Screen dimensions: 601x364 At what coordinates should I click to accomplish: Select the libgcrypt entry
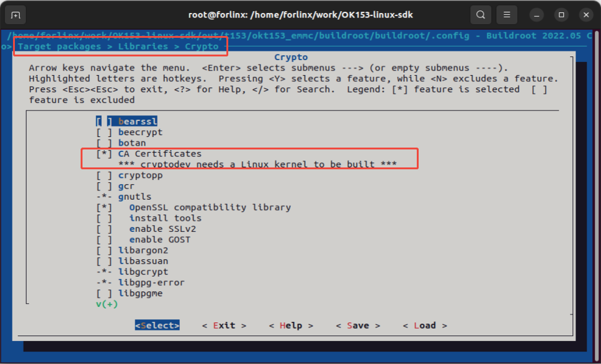tap(143, 272)
